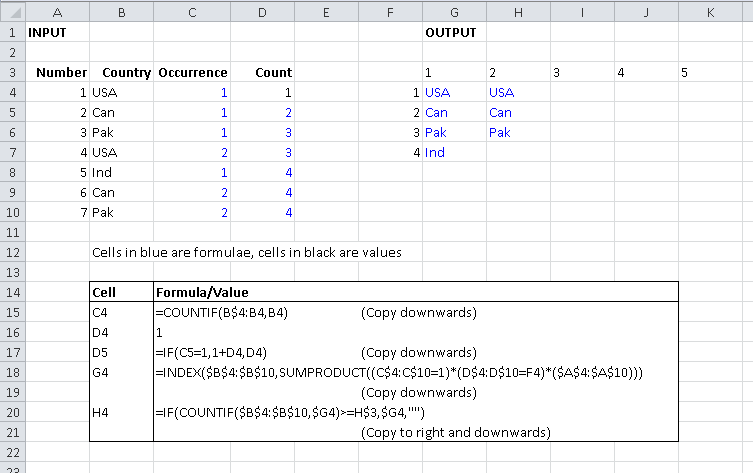Screen dimensions: 753x473
Task: Click the blue/black cells note
Action: (x=246, y=253)
